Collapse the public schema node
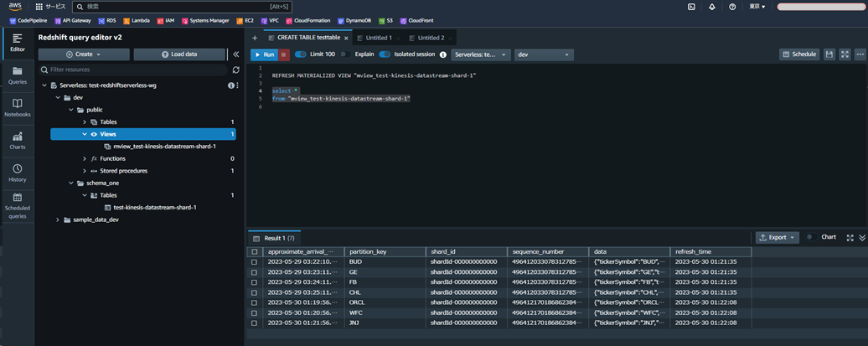 [71, 110]
